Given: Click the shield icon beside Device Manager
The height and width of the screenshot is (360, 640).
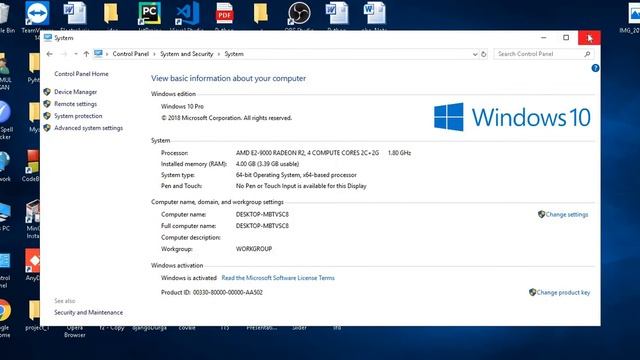Looking at the screenshot, I should pos(47,92).
